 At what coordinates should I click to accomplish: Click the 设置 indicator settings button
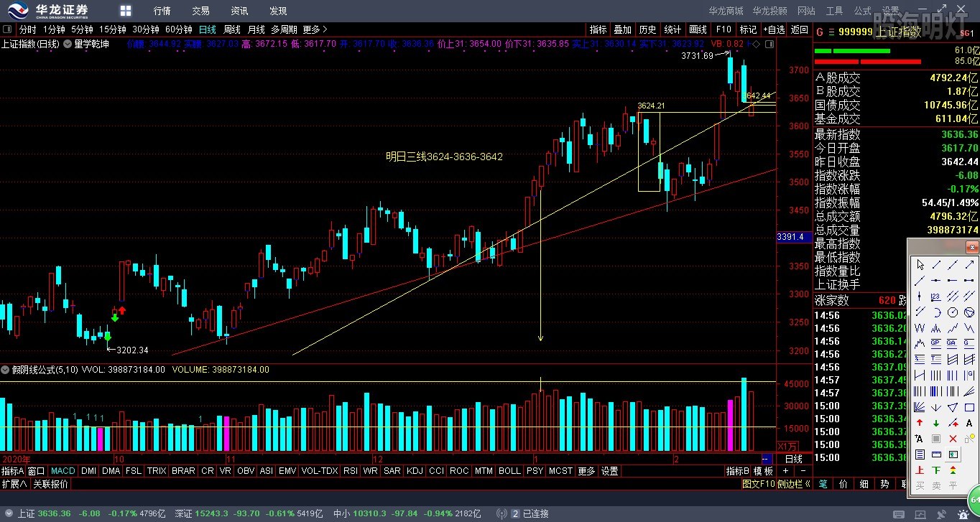click(610, 471)
